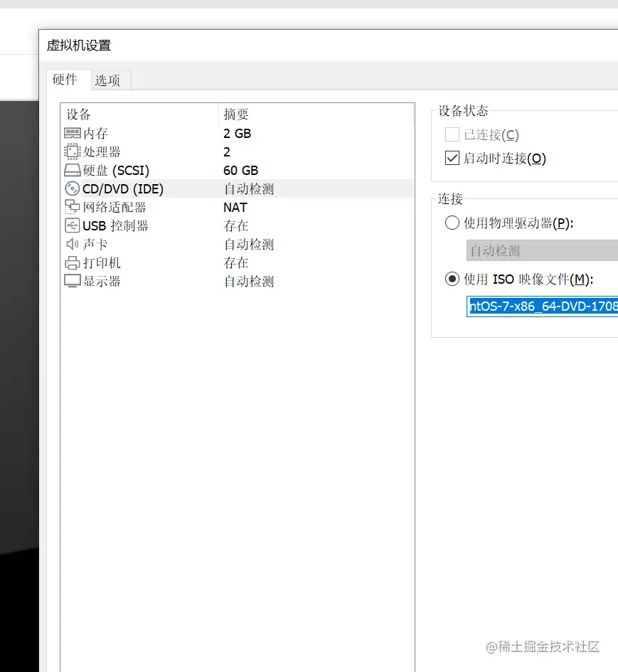
Task: Click the 60 GB hard disk summary
Action: tap(240, 170)
